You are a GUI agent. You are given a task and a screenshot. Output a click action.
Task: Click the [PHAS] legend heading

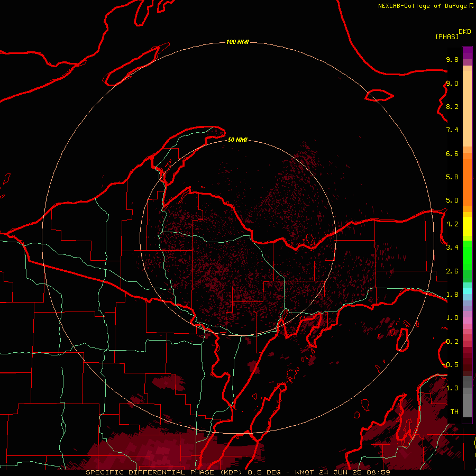pyautogui.click(x=447, y=36)
